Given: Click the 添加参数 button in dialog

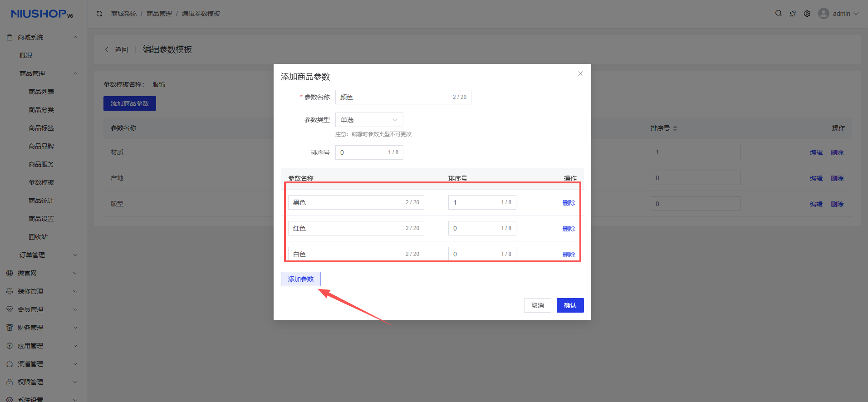Looking at the screenshot, I should (301, 279).
